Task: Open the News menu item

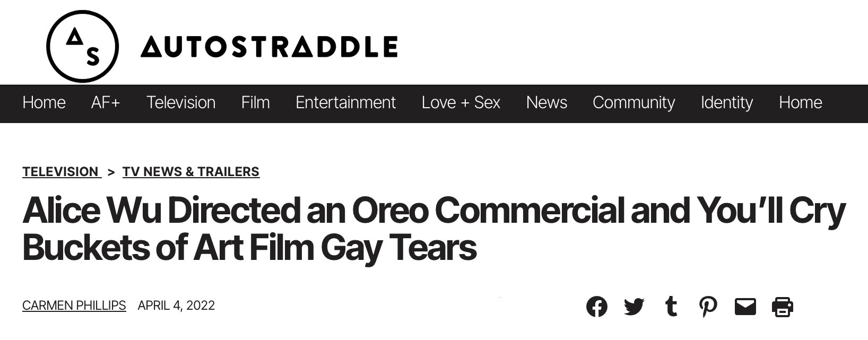Action: [546, 102]
